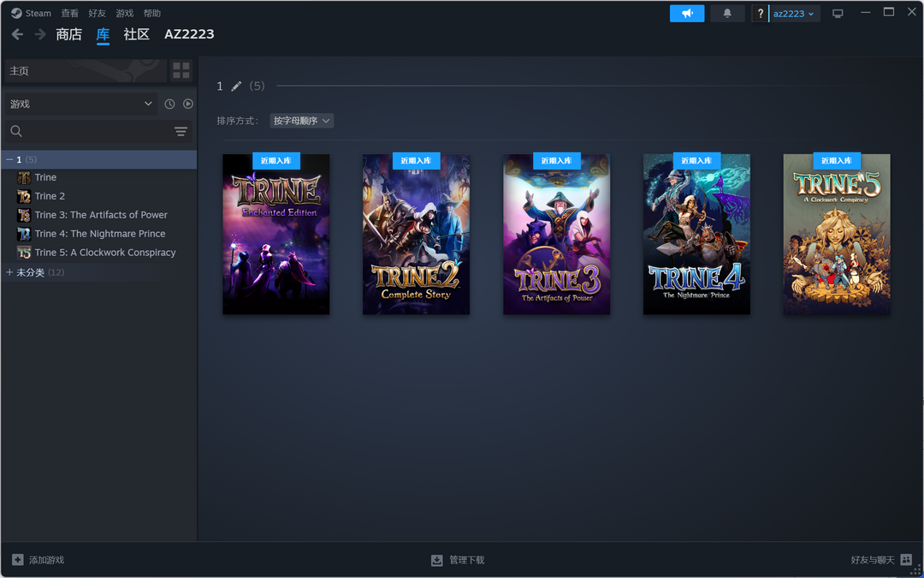Toggle the ready-to-play filter icon
The image size is (924, 578).
tap(188, 104)
